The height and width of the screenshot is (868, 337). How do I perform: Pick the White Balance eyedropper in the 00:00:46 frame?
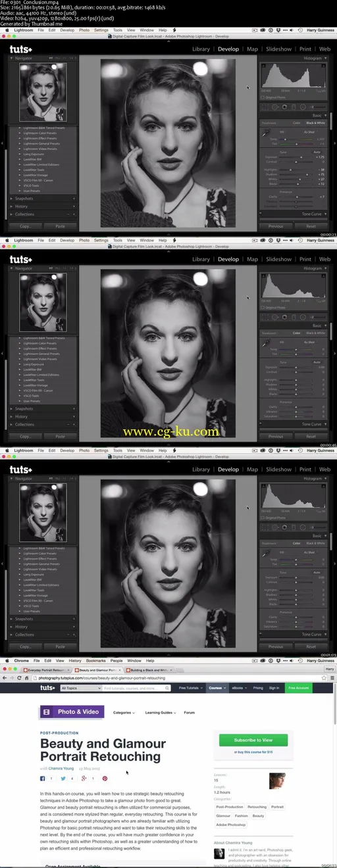point(266,344)
